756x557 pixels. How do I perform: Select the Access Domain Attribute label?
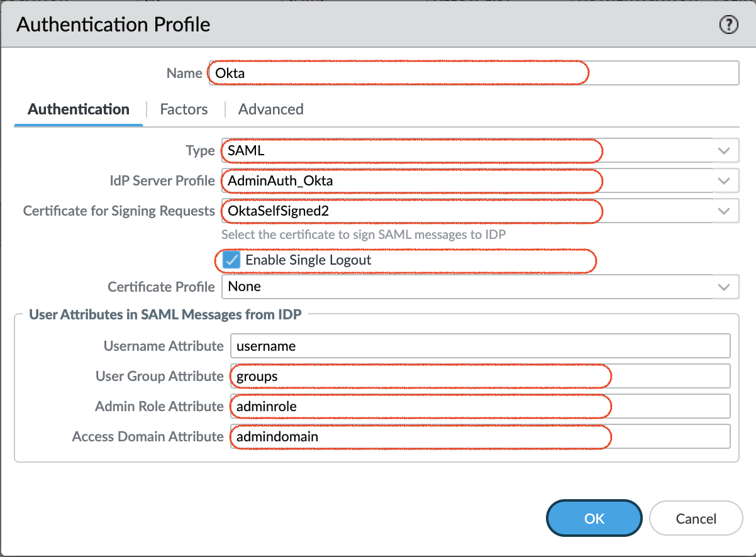coord(148,436)
